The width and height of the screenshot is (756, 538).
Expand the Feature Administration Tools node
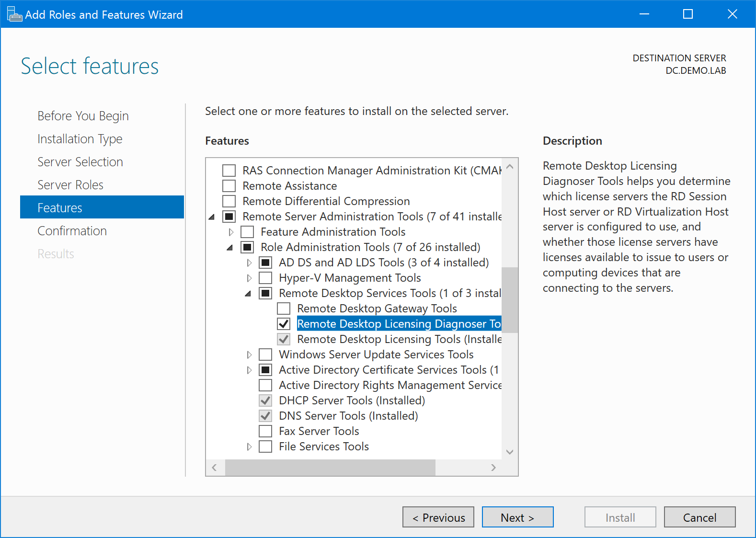pyautogui.click(x=231, y=232)
